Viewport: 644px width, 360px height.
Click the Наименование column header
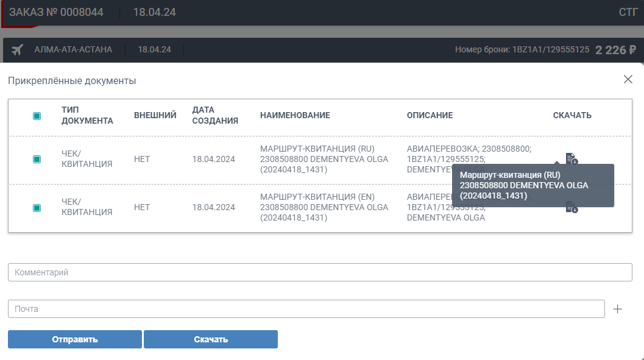point(295,115)
